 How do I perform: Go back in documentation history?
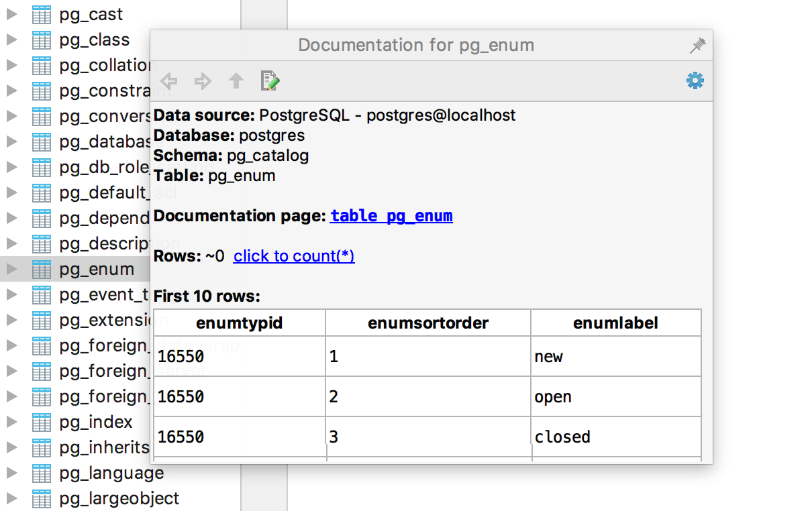point(169,82)
